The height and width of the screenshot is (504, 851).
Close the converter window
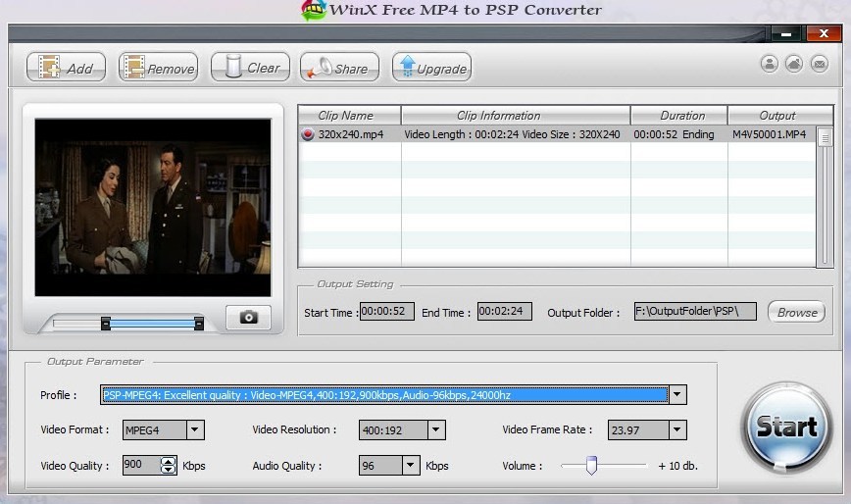click(x=824, y=33)
